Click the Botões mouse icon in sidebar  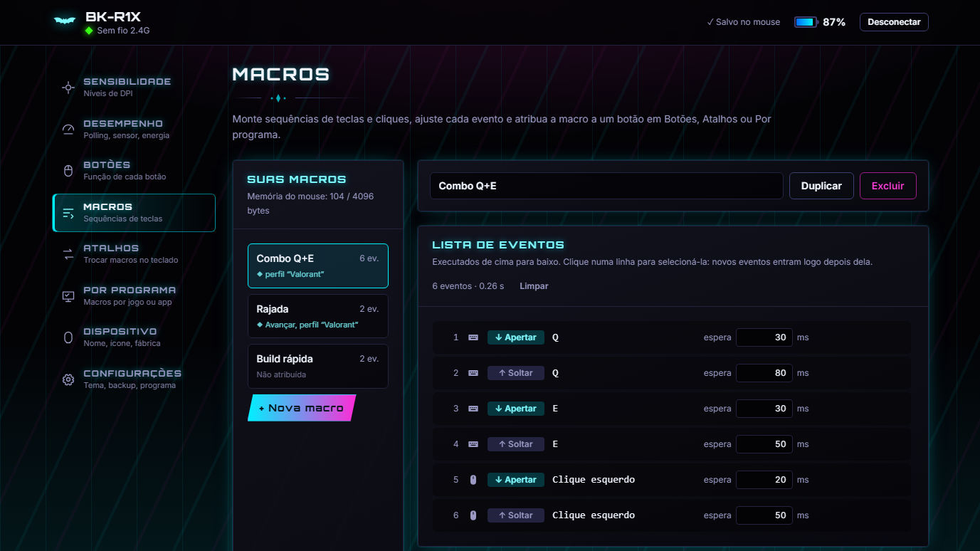68,171
